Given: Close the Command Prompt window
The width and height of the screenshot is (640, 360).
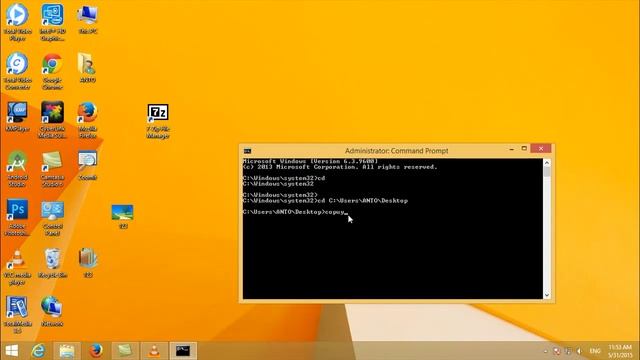Looking at the screenshot, I should point(541,149).
